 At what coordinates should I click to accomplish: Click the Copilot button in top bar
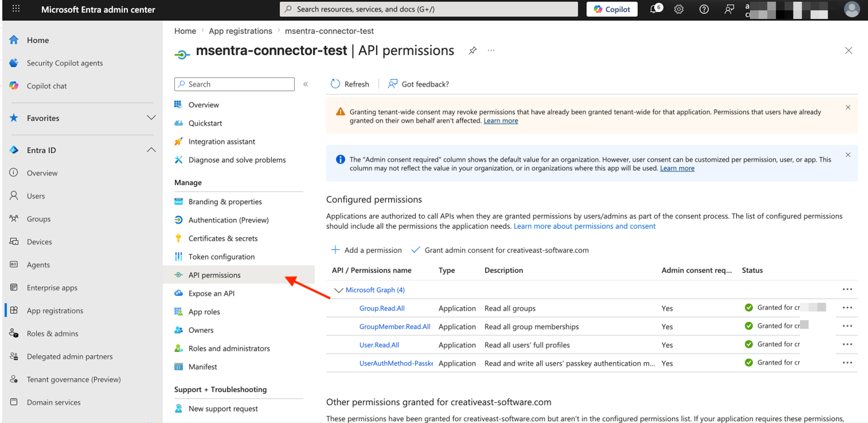[612, 9]
